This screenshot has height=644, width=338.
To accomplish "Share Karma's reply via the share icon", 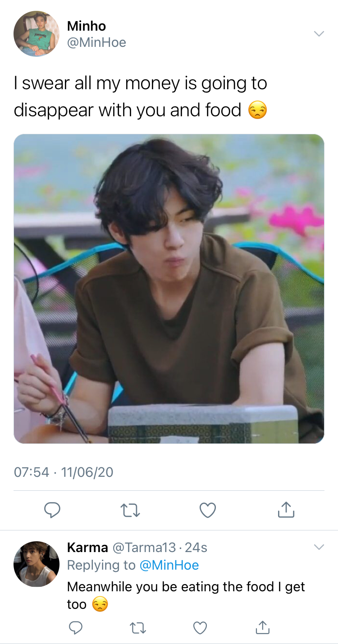I will point(262,627).
